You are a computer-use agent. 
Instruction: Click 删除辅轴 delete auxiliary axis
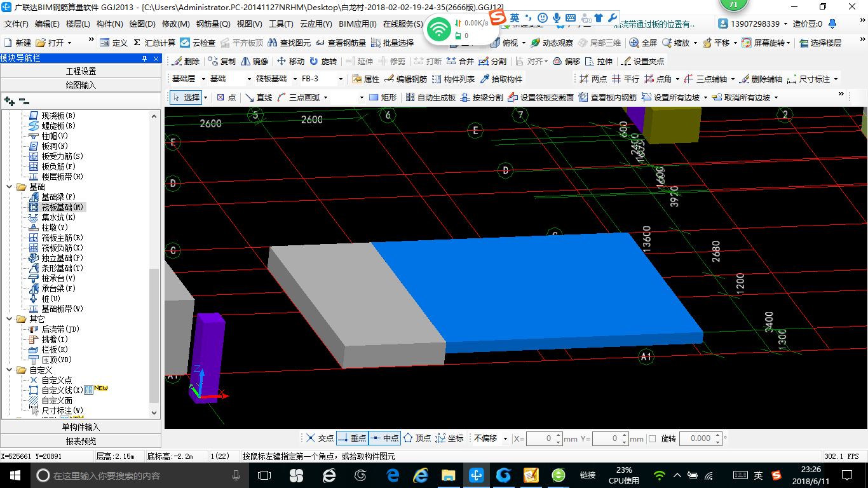click(x=761, y=79)
